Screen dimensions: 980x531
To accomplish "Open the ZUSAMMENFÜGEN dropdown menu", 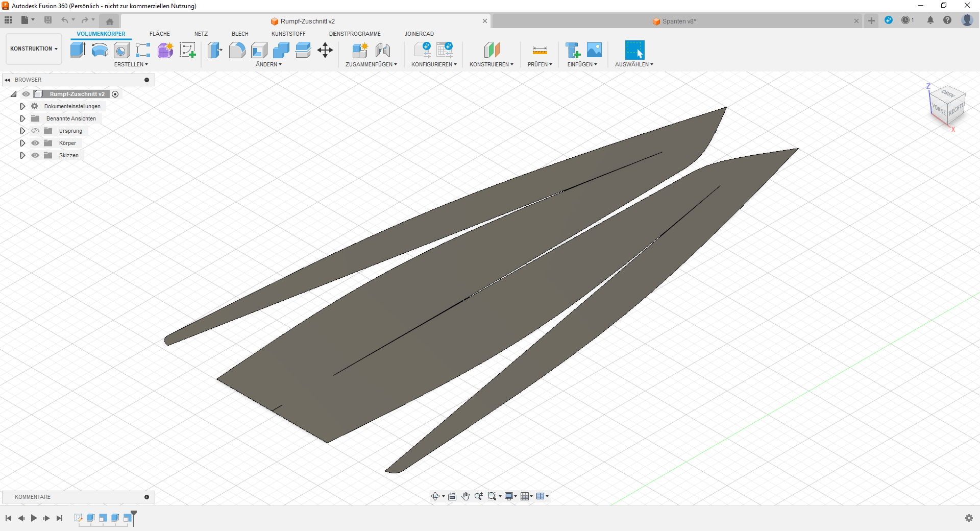I will pos(371,64).
